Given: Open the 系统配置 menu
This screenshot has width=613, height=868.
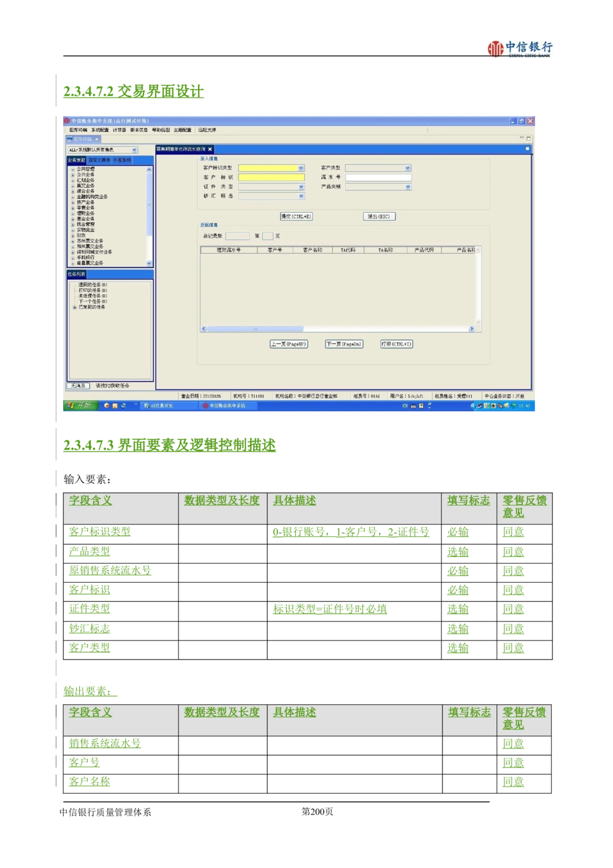Looking at the screenshot, I should click(x=100, y=130).
